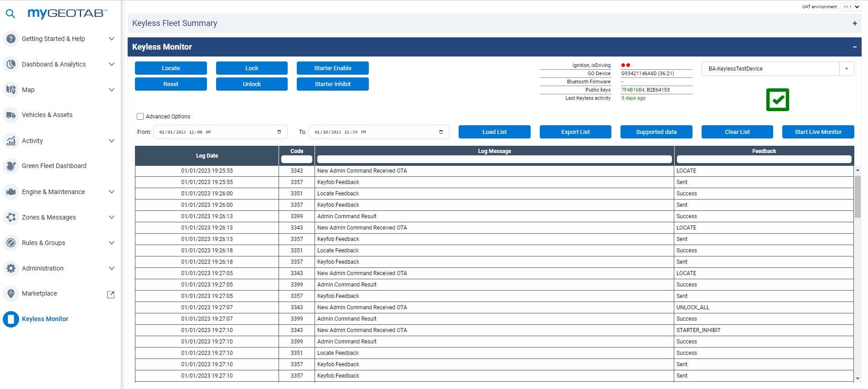This screenshot has height=389, width=868.
Task: Click the Log Message filter field
Action: pos(495,159)
